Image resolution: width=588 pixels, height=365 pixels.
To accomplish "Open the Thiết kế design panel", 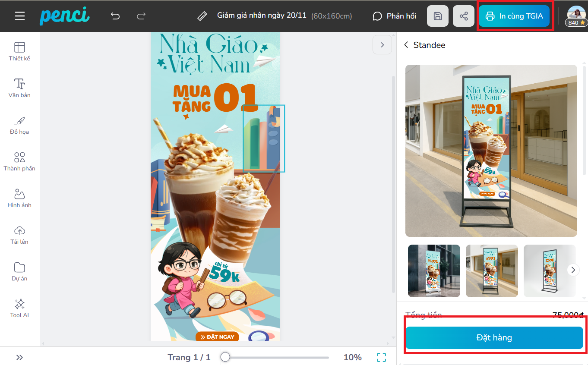I will pos(19,52).
